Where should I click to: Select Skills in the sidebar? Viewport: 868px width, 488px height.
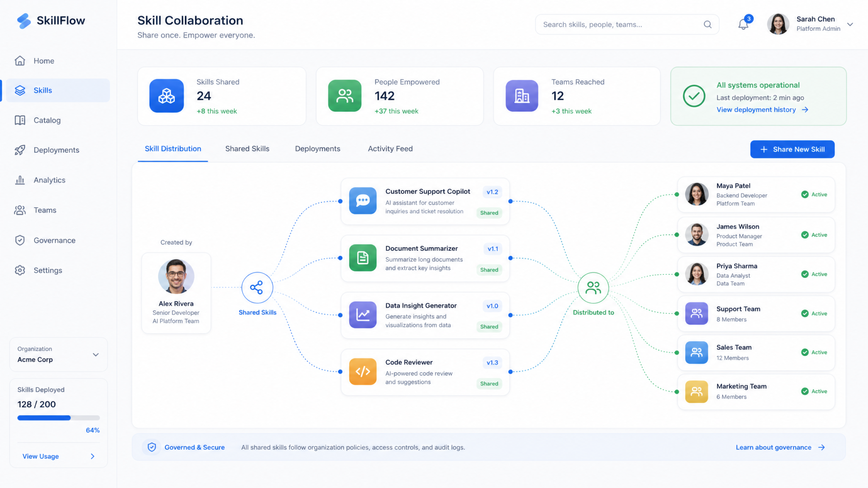[x=58, y=90]
